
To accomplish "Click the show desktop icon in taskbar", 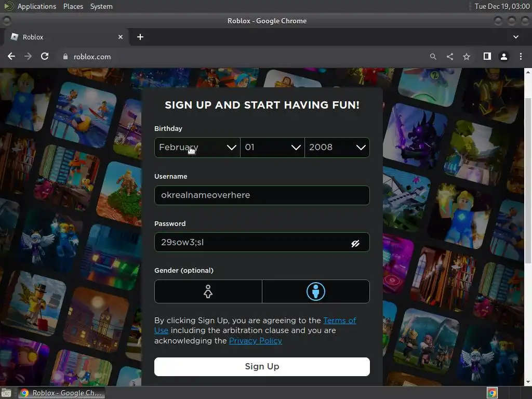I will 6,393.
